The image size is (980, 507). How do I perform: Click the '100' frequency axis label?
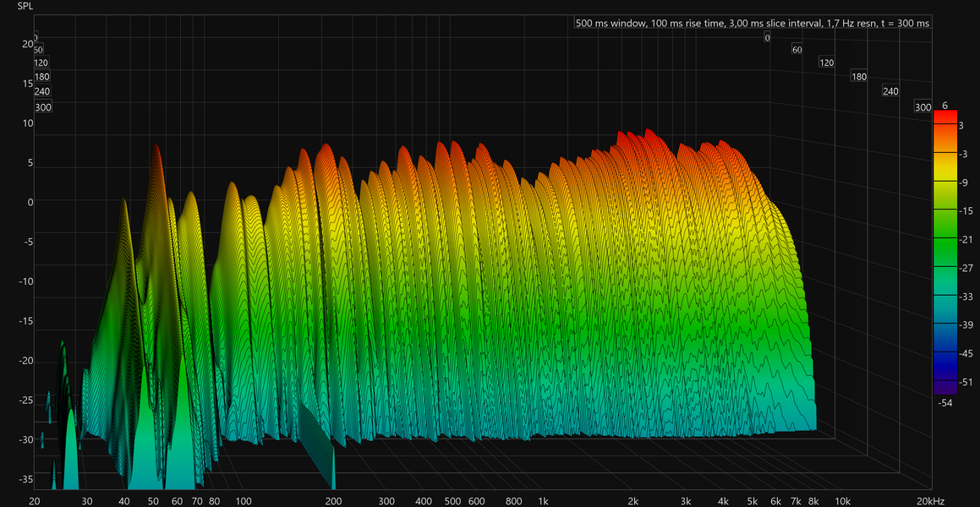coord(244,501)
